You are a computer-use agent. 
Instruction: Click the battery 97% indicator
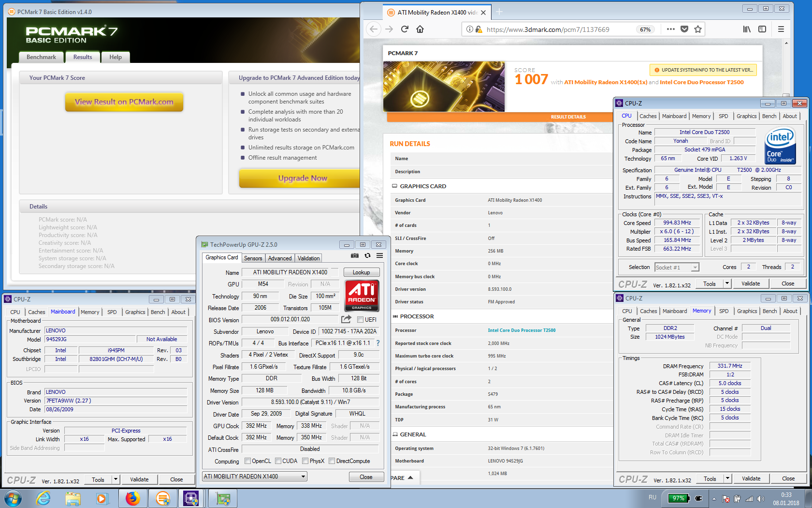679,498
